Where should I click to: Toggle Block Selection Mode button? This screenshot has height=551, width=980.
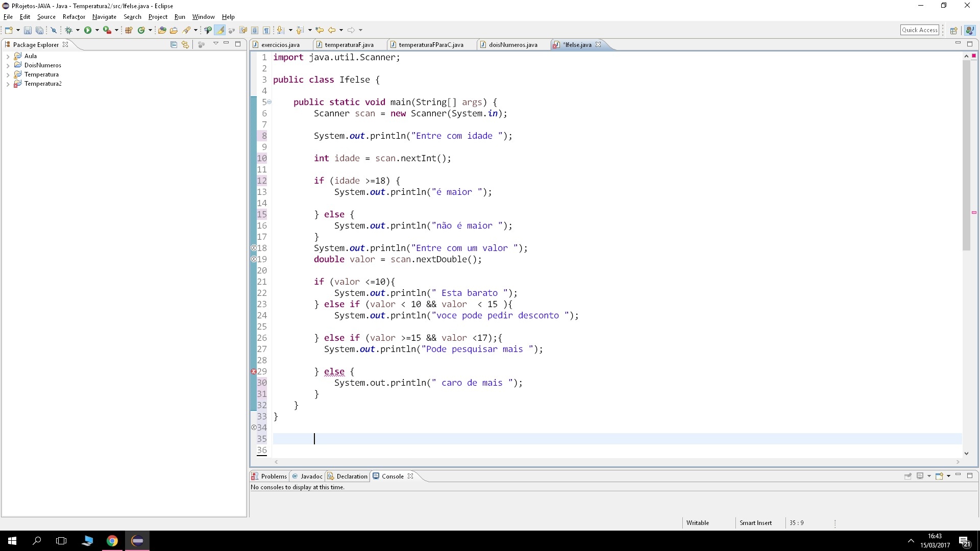pyautogui.click(x=255, y=30)
